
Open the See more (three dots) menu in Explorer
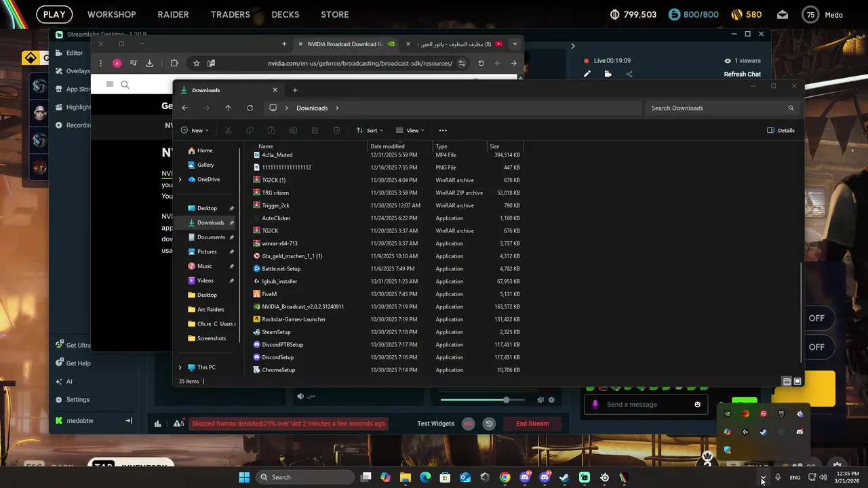pos(443,130)
